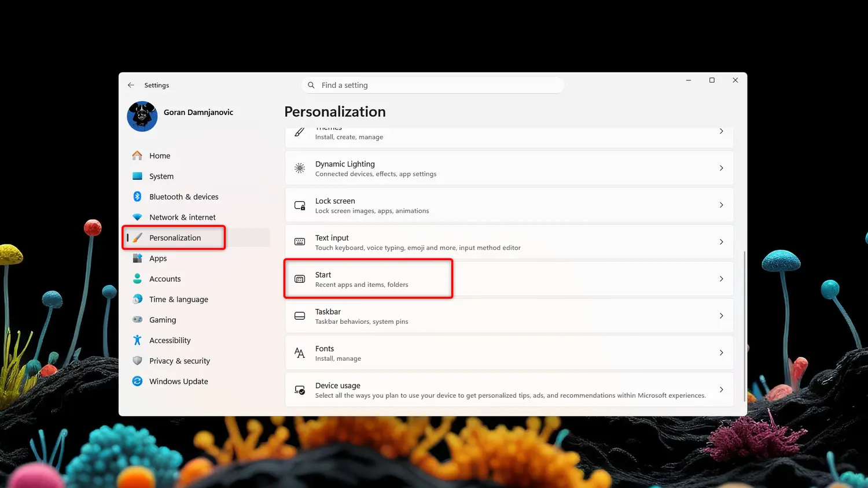Image resolution: width=868 pixels, height=488 pixels.
Task: Click the settings list vertical scrollbar
Action: click(x=744, y=327)
